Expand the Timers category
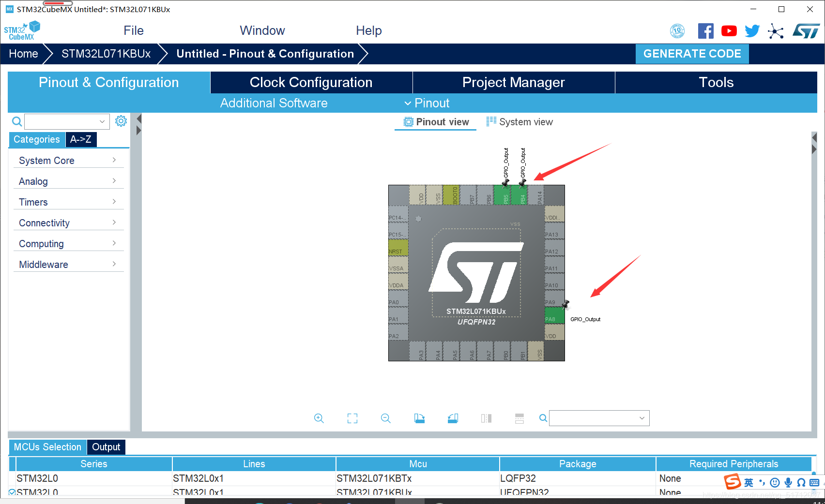This screenshot has width=825, height=504. pyautogui.click(x=68, y=202)
